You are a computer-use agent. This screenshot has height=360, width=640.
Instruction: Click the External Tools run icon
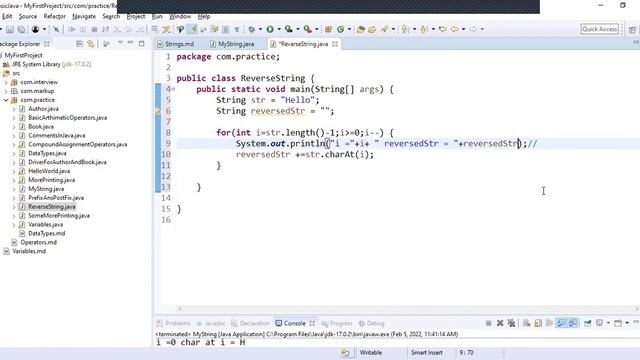coord(307,29)
